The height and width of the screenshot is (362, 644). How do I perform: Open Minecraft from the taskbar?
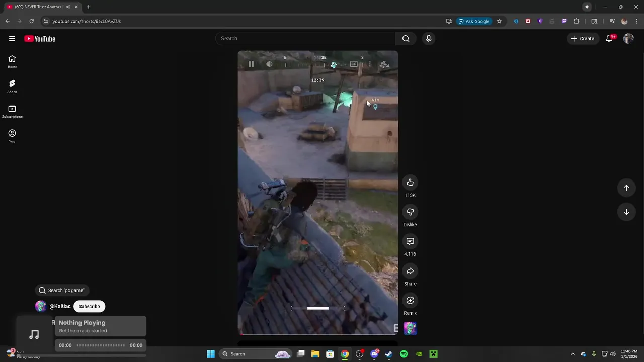pyautogui.click(x=433, y=354)
